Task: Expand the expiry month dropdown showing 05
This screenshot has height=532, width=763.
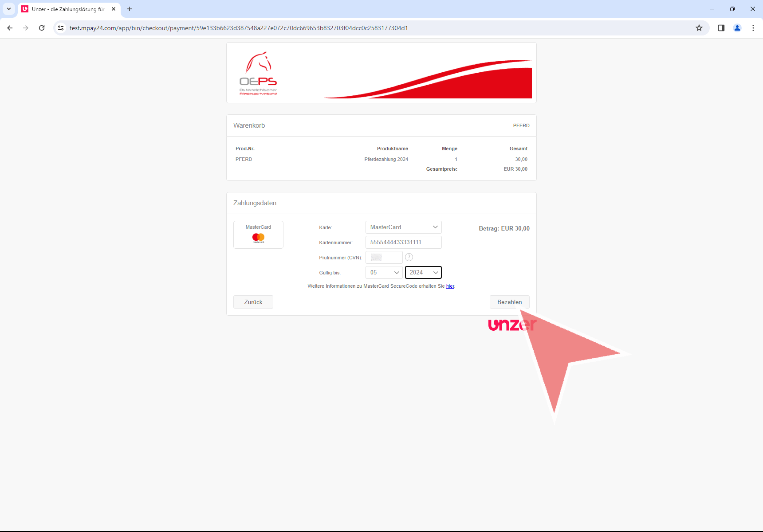Action: coord(384,272)
